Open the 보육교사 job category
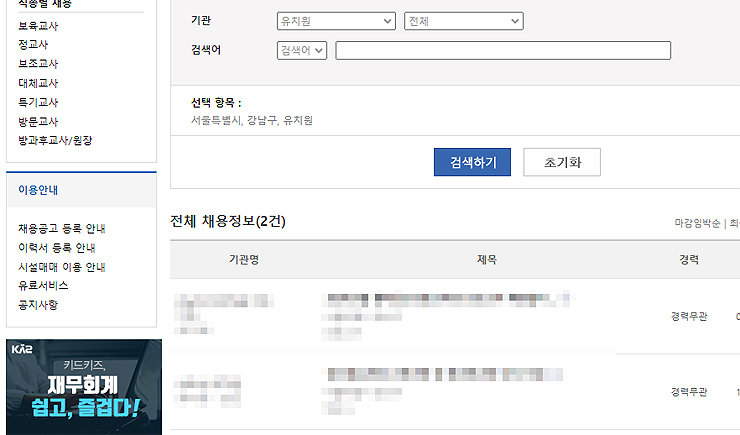This screenshot has width=740, height=435. [x=38, y=26]
